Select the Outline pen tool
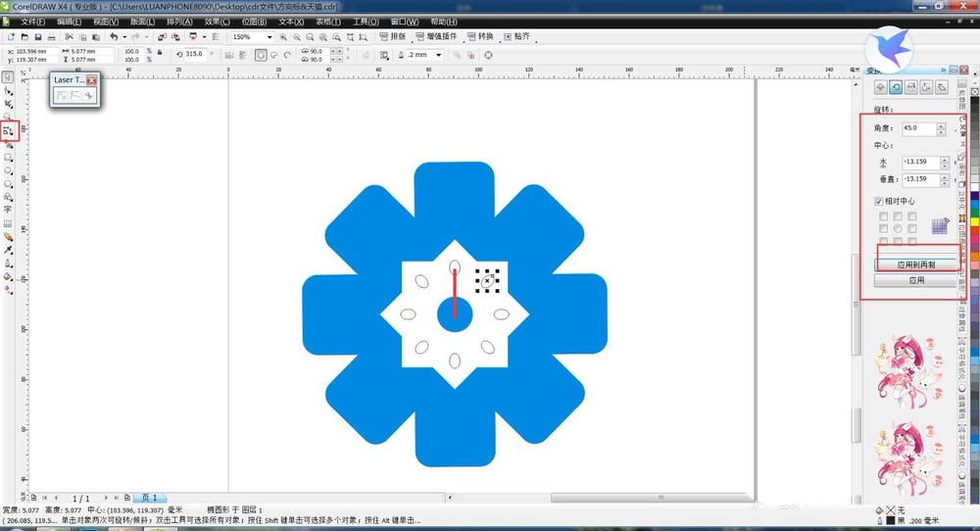 pyautogui.click(x=8, y=263)
